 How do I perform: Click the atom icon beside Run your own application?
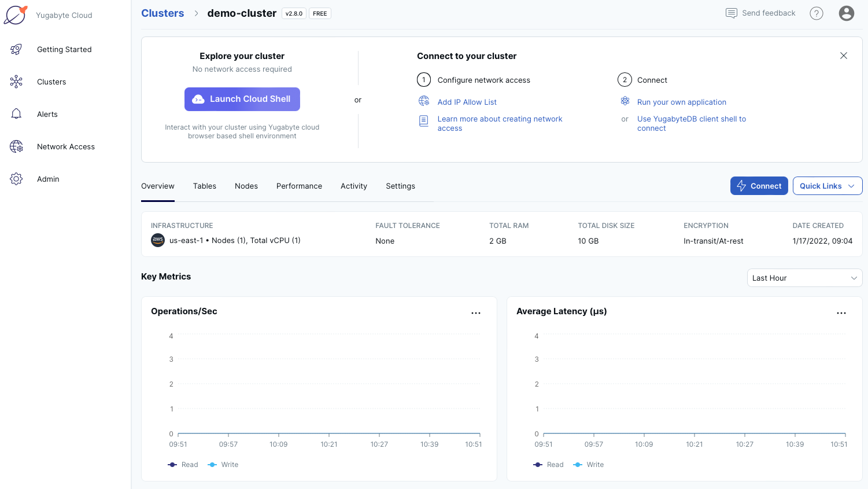coord(625,101)
